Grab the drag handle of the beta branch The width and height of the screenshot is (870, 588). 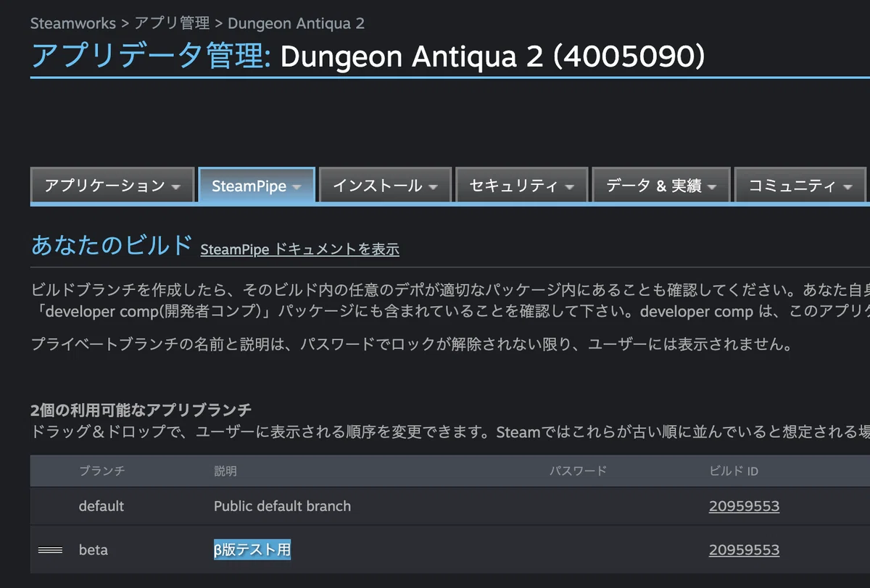(x=50, y=550)
